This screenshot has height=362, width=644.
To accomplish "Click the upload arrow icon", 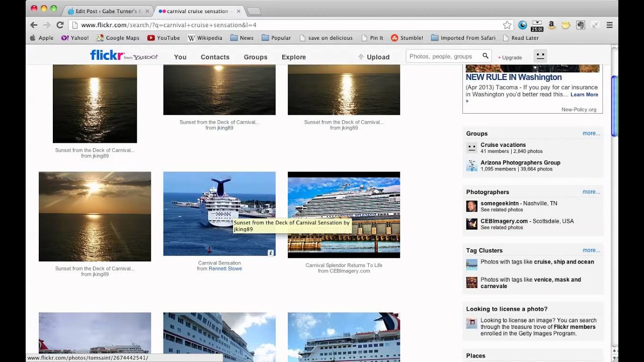I will click(x=361, y=57).
